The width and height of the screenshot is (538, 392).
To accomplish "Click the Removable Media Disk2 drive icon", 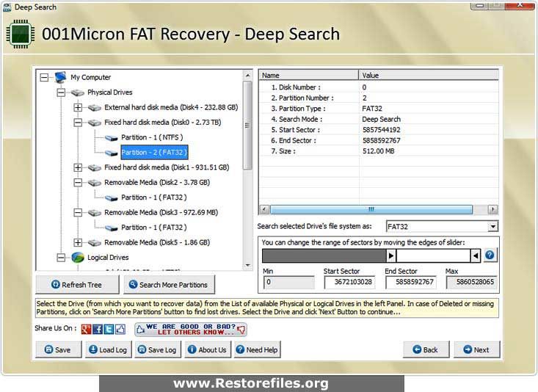I will pos(95,183).
